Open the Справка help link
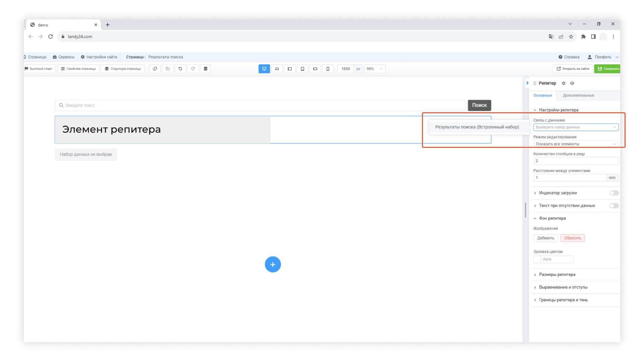Viewport: 644px width, 362px height. [x=569, y=57]
